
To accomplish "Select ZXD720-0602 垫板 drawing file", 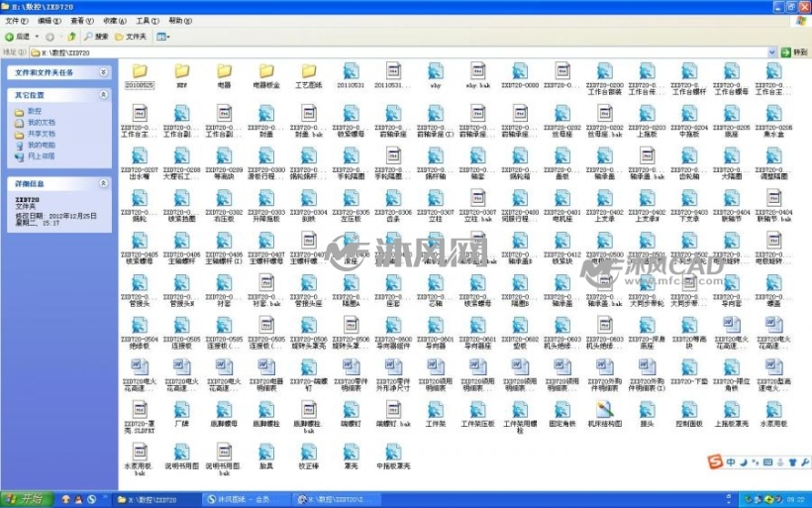I will [520, 334].
